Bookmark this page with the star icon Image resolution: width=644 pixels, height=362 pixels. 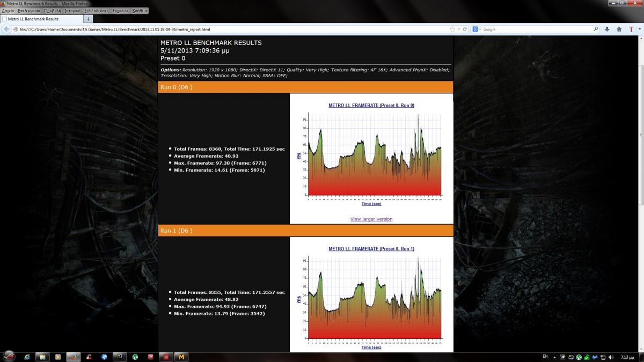coord(452,29)
